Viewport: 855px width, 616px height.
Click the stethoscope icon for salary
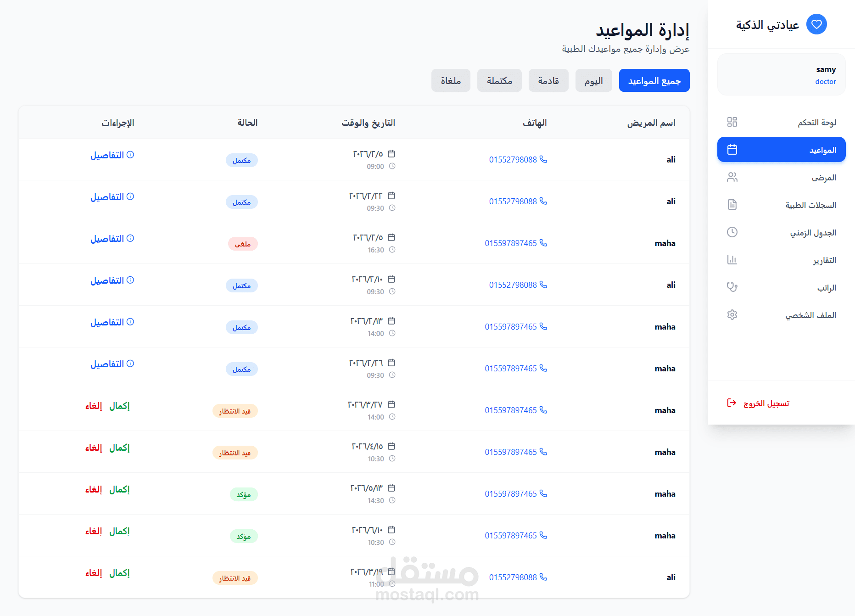(x=732, y=287)
